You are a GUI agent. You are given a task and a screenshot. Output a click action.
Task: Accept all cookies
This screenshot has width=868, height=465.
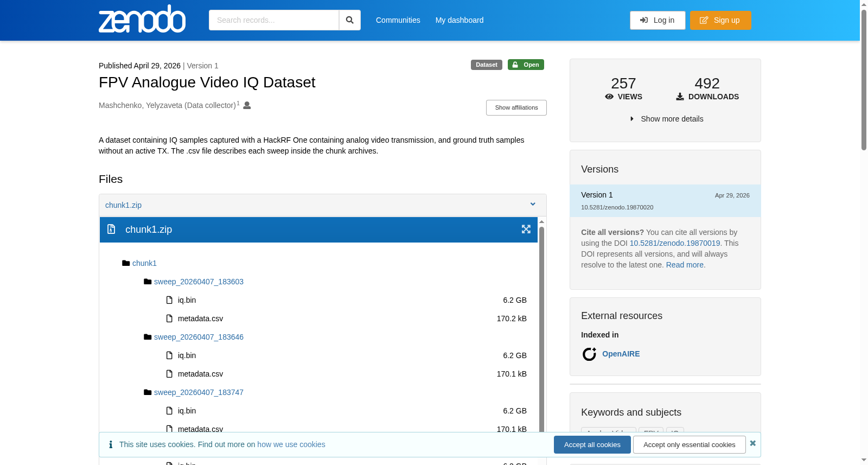(592, 444)
